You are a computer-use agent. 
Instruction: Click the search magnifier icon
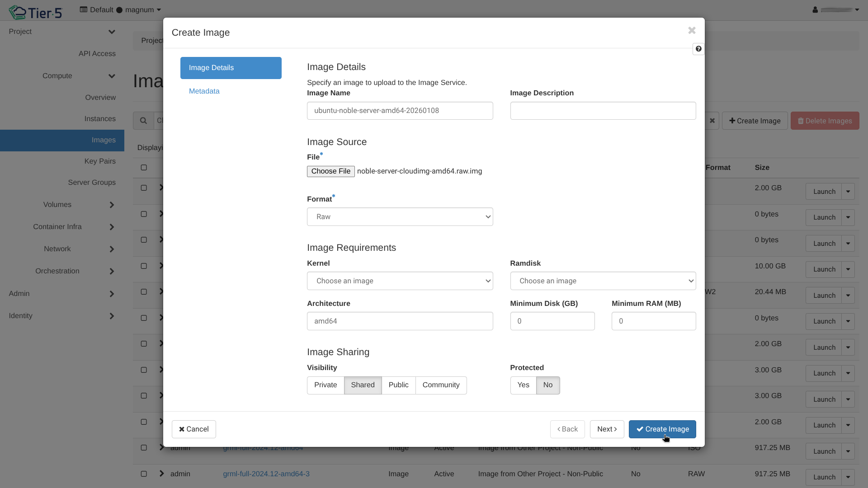[143, 121]
